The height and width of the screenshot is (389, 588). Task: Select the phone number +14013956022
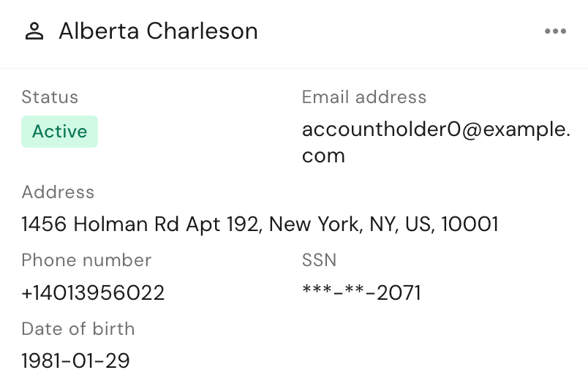[93, 292]
